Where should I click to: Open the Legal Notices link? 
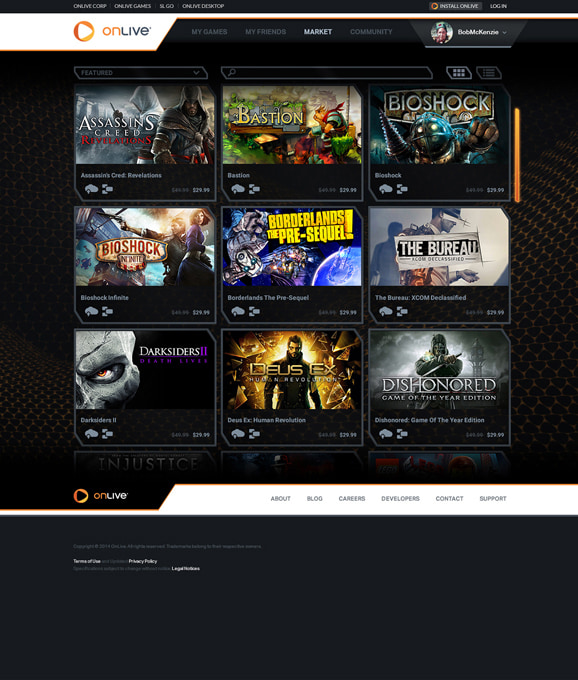tap(186, 569)
